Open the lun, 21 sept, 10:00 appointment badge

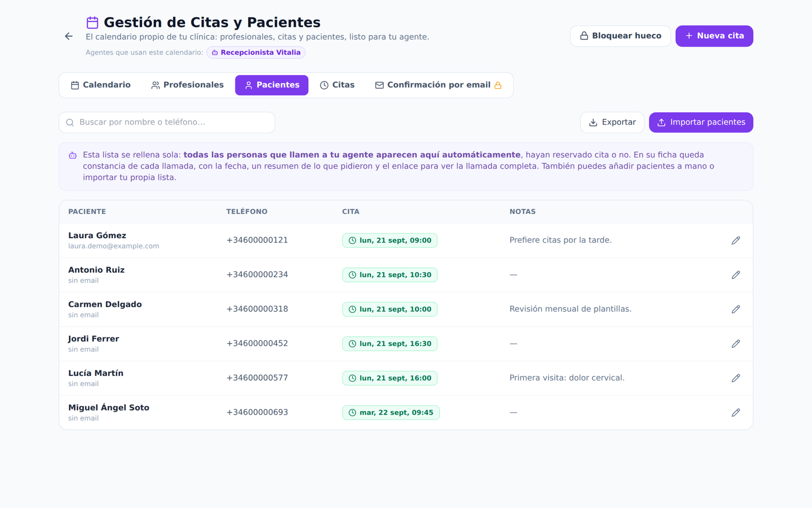(x=390, y=309)
